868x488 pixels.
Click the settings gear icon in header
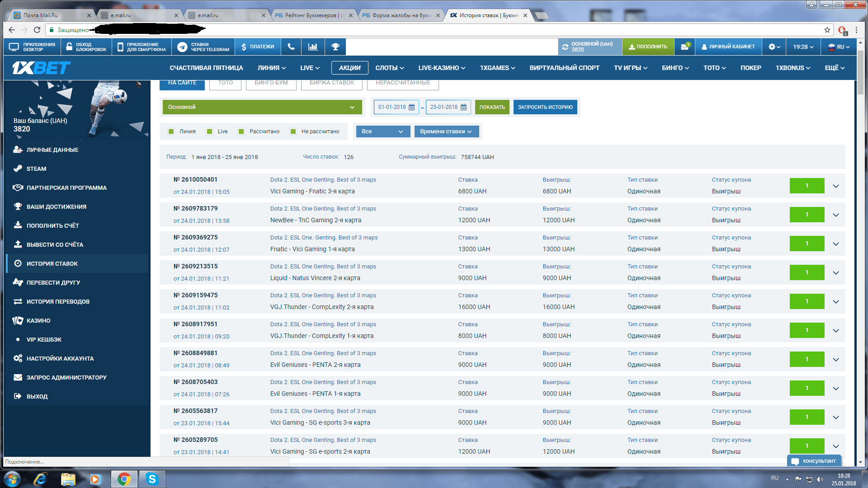click(x=774, y=47)
